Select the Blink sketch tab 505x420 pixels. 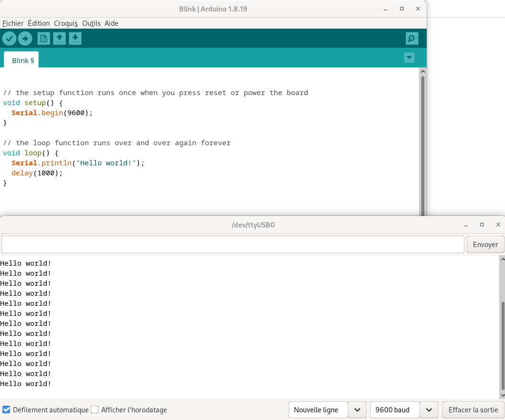point(22,60)
